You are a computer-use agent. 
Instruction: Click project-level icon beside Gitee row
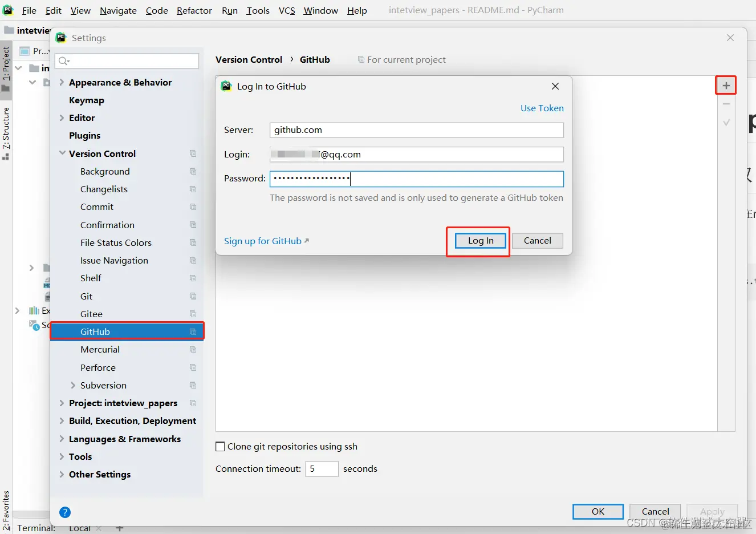pos(193,314)
